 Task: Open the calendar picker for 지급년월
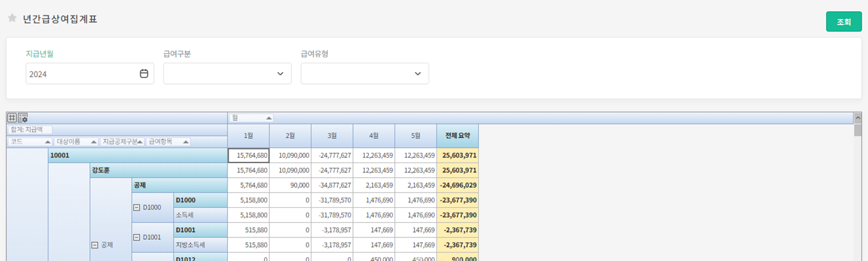[x=144, y=74]
